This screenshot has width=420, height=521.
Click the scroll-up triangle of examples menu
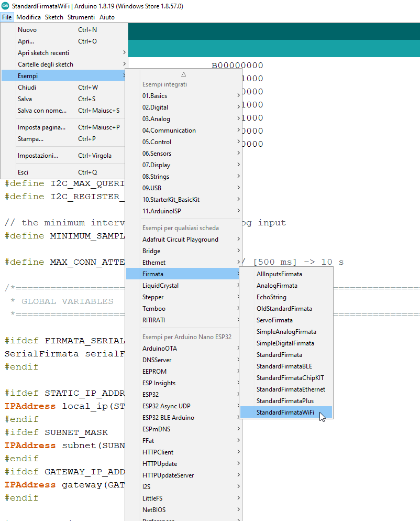(x=184, y=74)
